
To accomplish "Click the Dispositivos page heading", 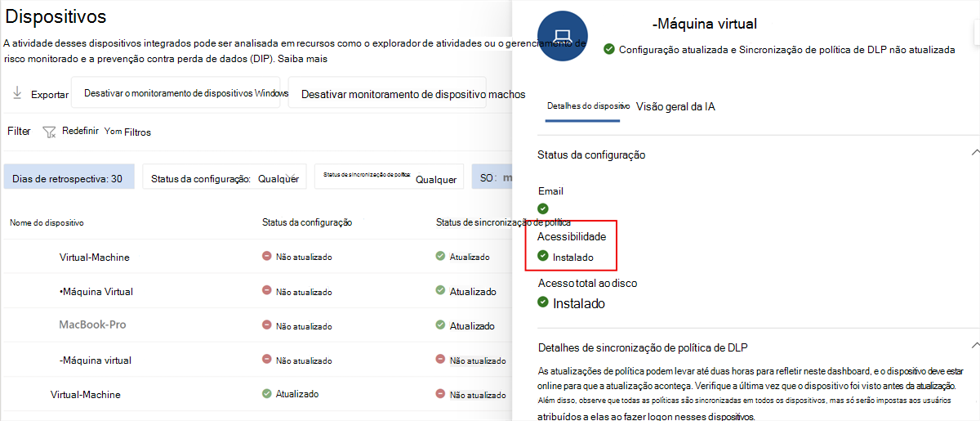I will pos(56,15).
